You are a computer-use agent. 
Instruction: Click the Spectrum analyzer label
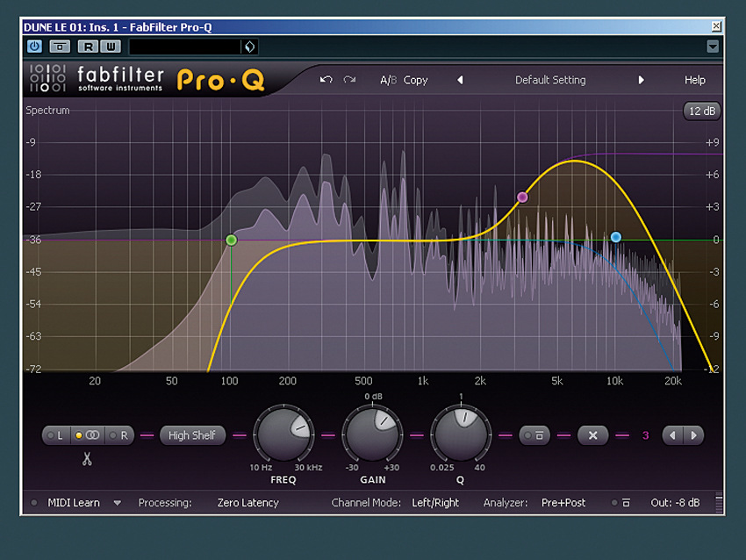pyautogui.click(x=47, y=111)
